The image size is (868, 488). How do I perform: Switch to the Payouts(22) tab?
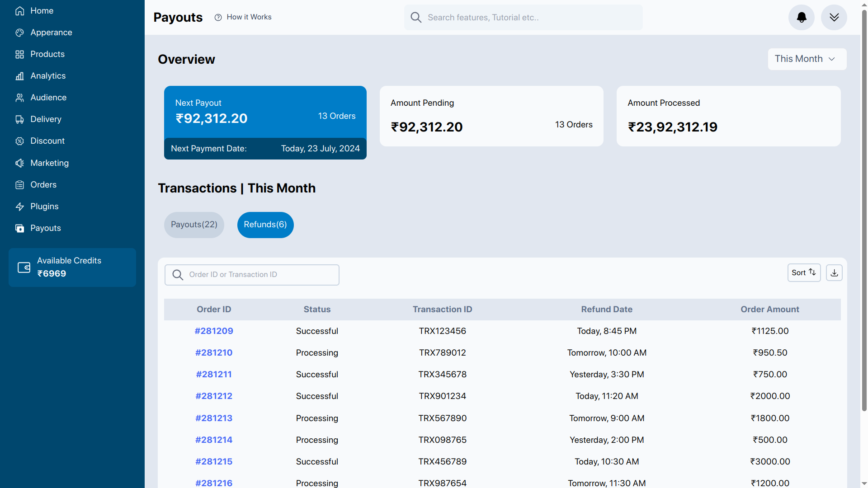pos(194,225)
